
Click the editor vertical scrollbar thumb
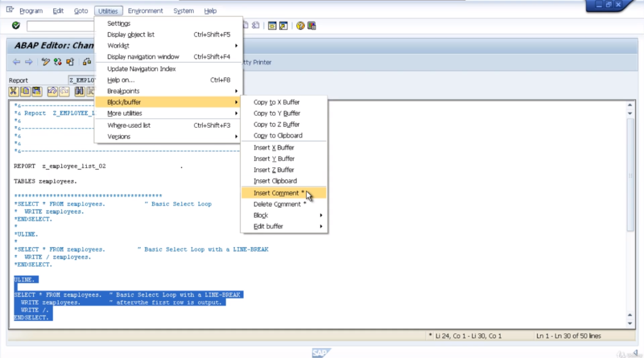[630, 175]
